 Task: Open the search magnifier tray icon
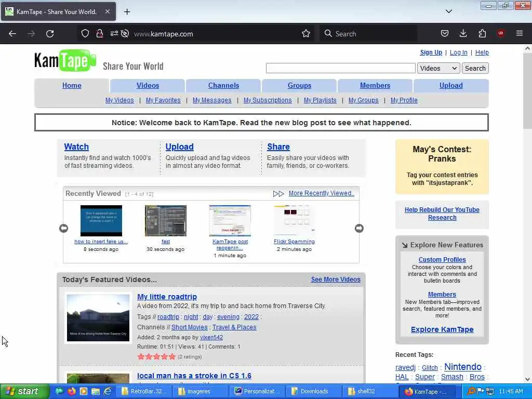pos(471,391)
